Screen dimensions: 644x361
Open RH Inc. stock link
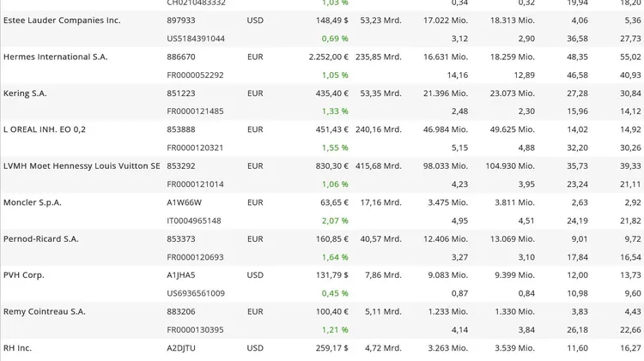coord(17,348)
